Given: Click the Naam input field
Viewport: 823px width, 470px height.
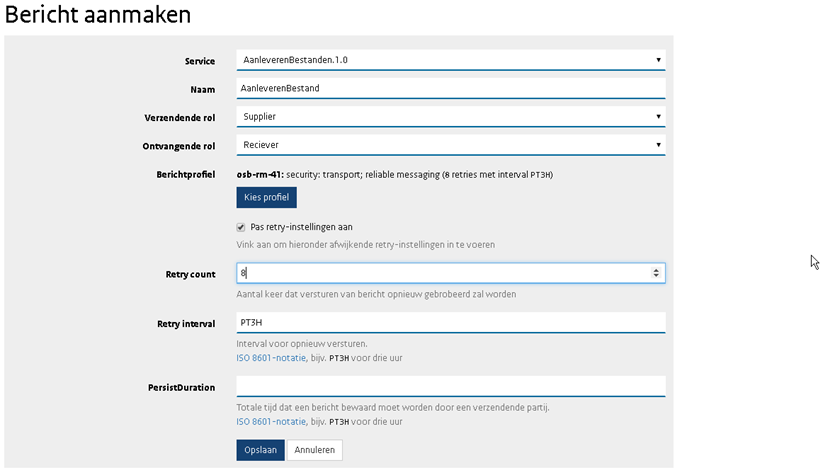Looking at the screenshot, I should coord(451,88).
